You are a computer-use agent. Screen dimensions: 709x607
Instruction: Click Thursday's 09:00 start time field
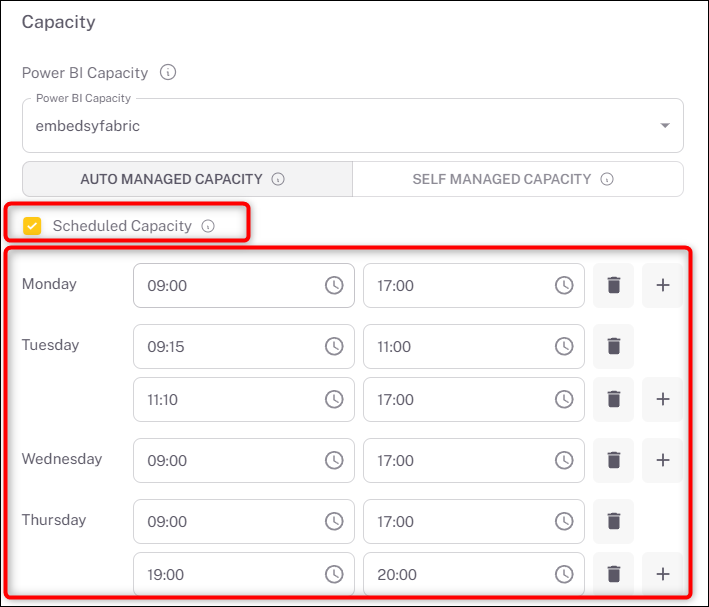[230, 522]
